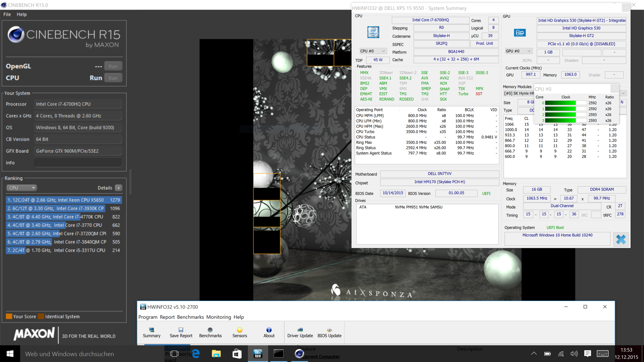Open the HWiNFO Benchmarks icon

(210, 332)
